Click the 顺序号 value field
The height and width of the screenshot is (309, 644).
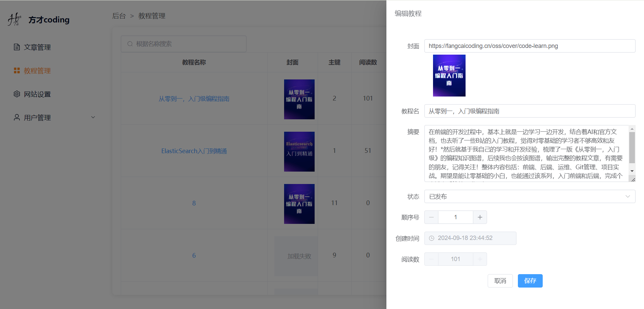pyautogui.click(x=455, y=217)
